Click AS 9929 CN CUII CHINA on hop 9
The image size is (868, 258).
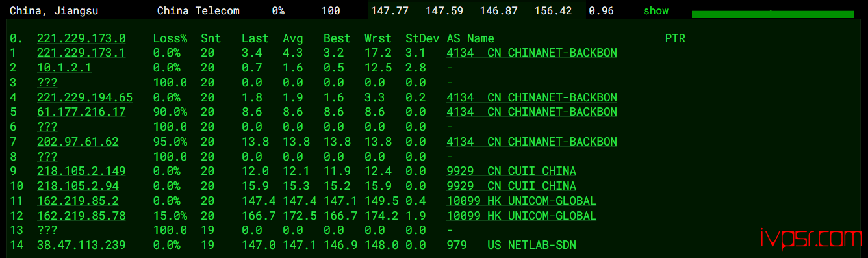coord(511,171)
